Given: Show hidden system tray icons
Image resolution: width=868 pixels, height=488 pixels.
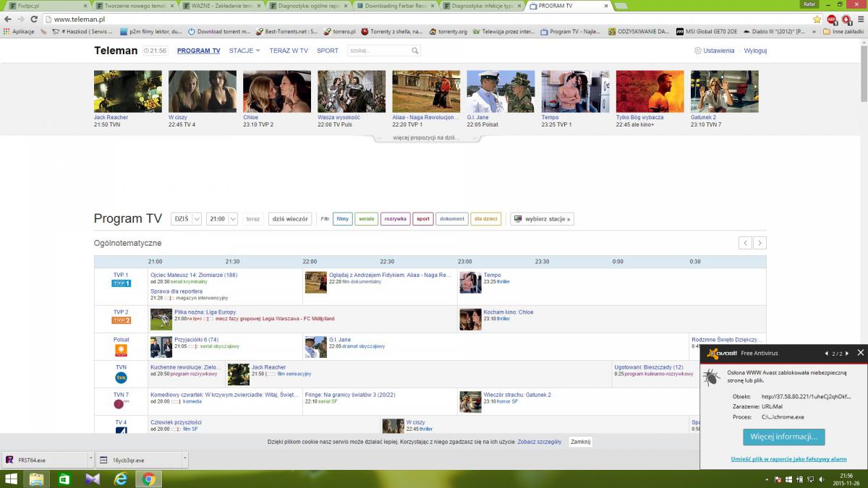Looking at the screenshot, I should click(765, 479).
